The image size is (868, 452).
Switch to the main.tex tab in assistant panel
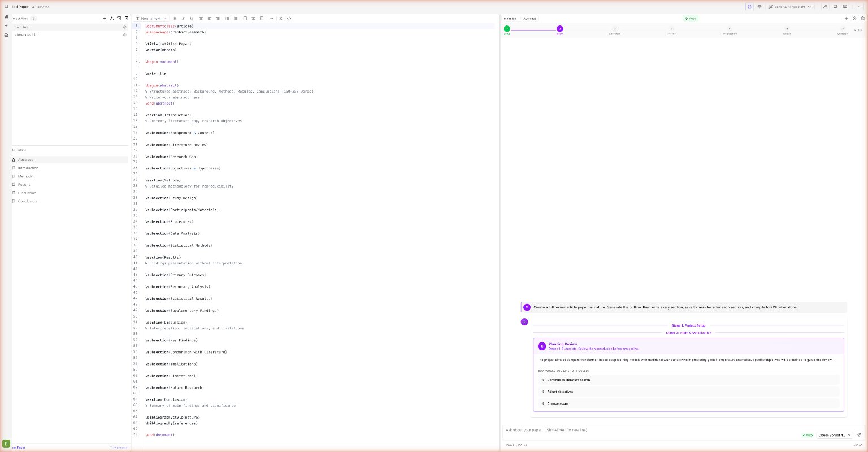point(510,18)
